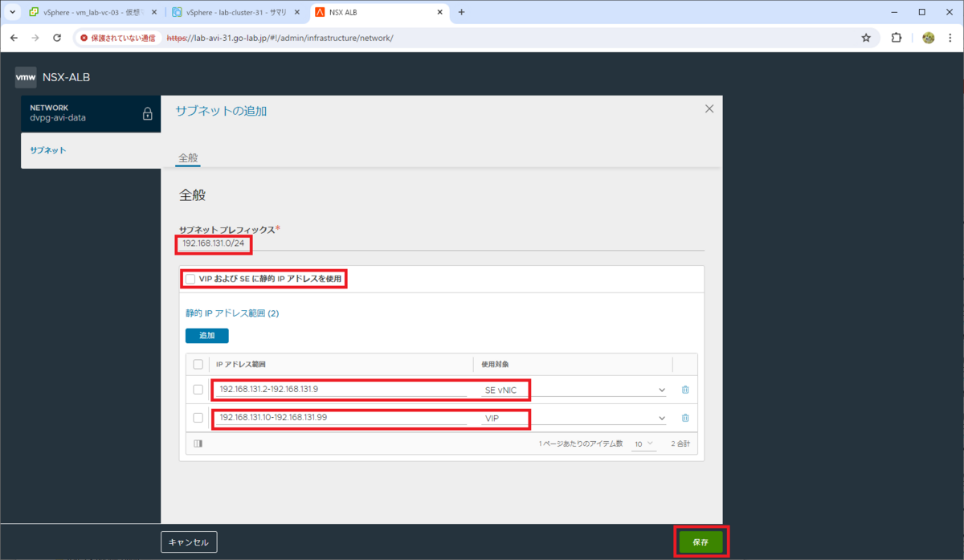Close the vSphere lab-cluster-31 tab
Viewport: 964px width, 560px height.
pyautogui.click(x=299, y=12)
